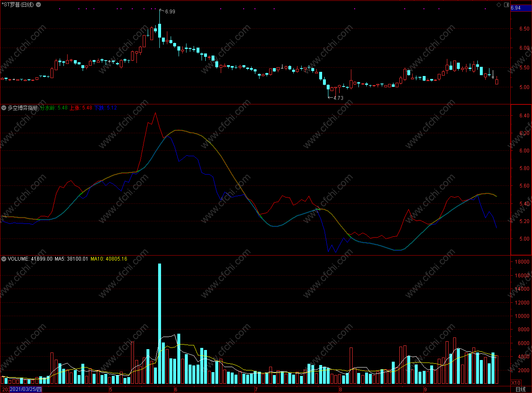Click the *ST罗普(日线) chart title
532x393 pixels.
(x=18, y=5)
